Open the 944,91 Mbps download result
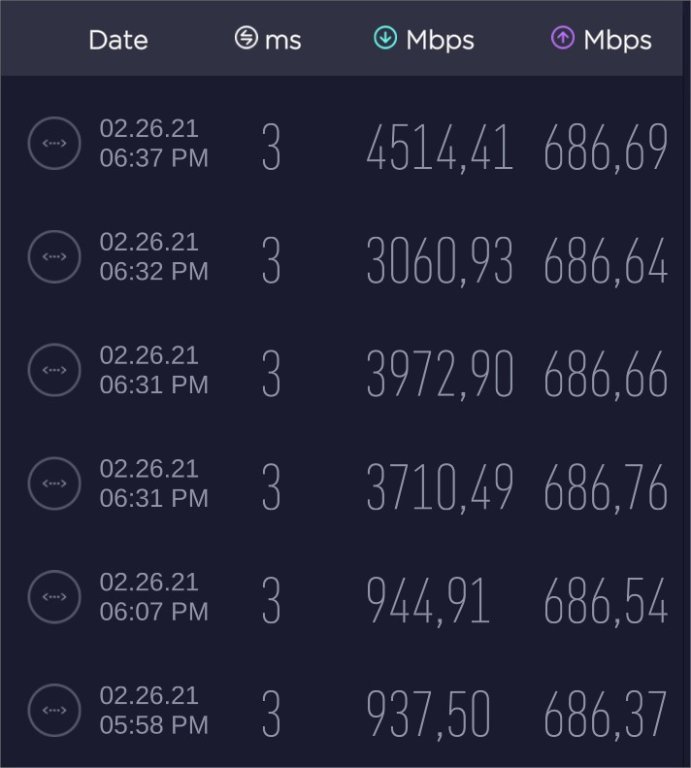691x768 pixels. [x=428, y=602]
